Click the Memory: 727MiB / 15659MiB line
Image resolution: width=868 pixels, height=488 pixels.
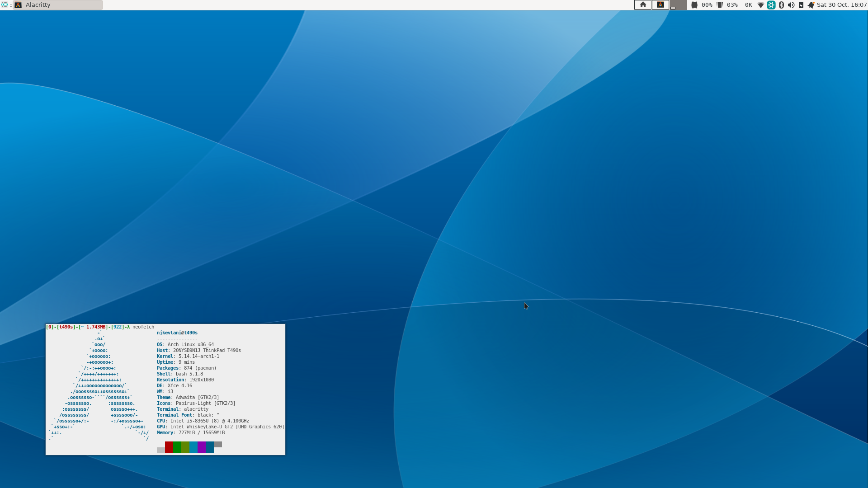[x=191, y=433]
